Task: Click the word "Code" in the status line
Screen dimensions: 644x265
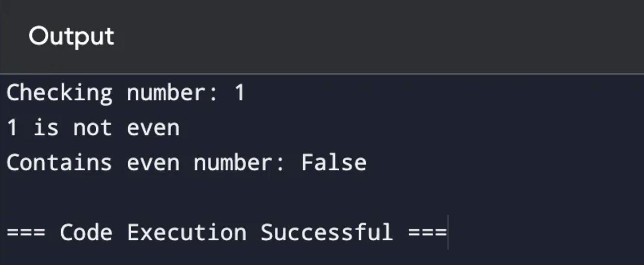Action: tap(86, 232)
